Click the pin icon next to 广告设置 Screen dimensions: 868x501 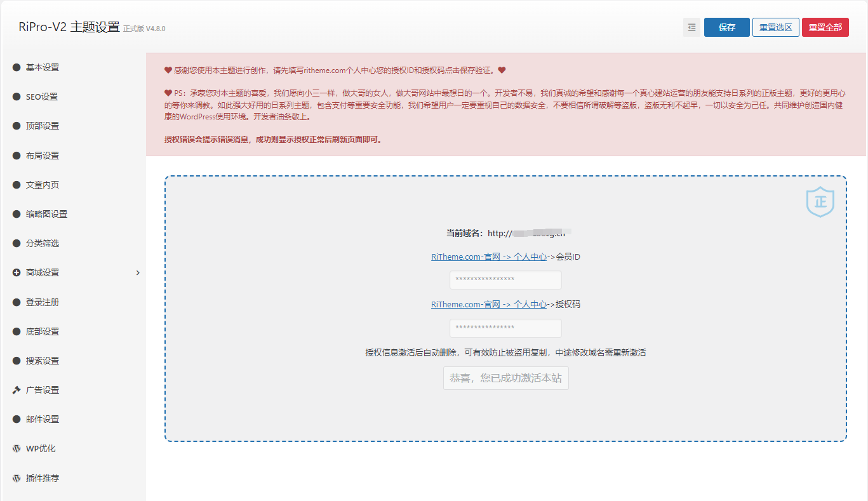click(17, 390)
